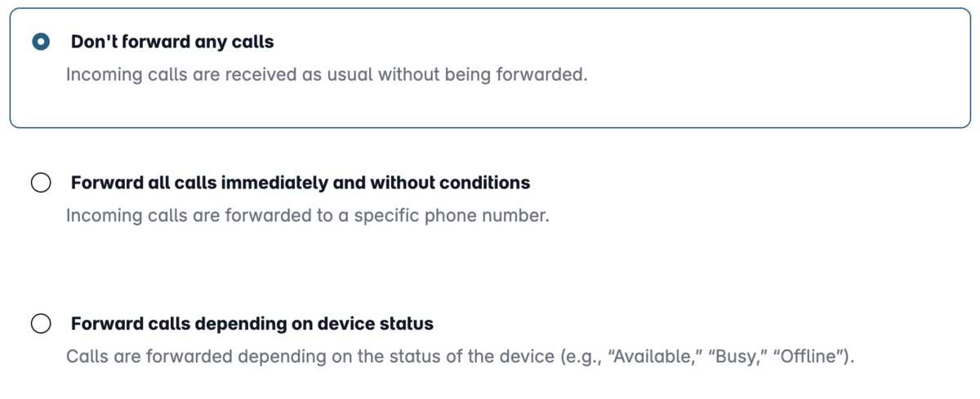
Task: Pick unconditional call forwarding option circle
Action: click(x=41, y=183)
